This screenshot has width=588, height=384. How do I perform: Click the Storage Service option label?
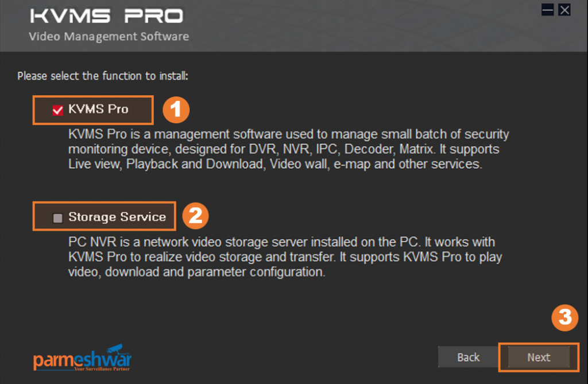[117, 217]
